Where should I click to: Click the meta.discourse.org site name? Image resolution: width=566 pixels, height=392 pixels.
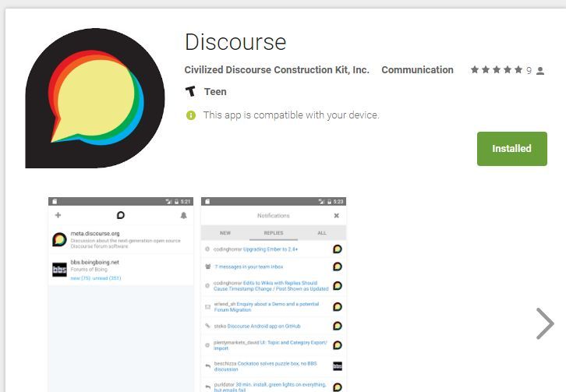point(95,234)
